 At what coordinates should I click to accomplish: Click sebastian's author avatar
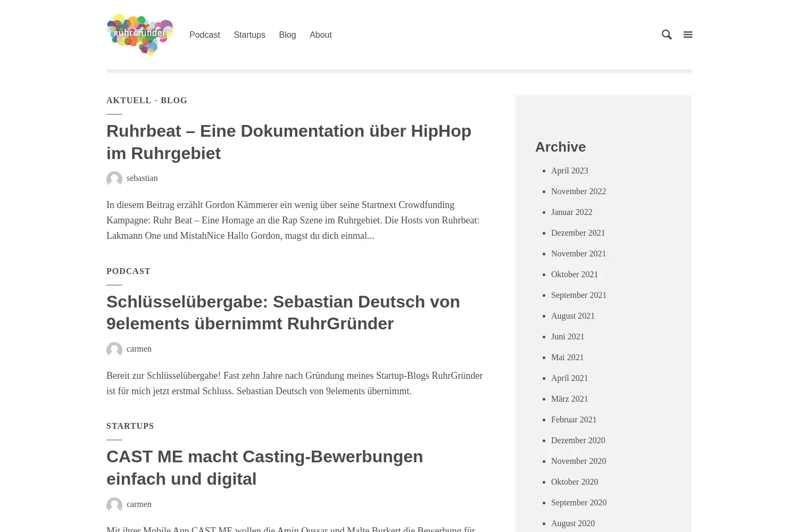coord(114,179)
